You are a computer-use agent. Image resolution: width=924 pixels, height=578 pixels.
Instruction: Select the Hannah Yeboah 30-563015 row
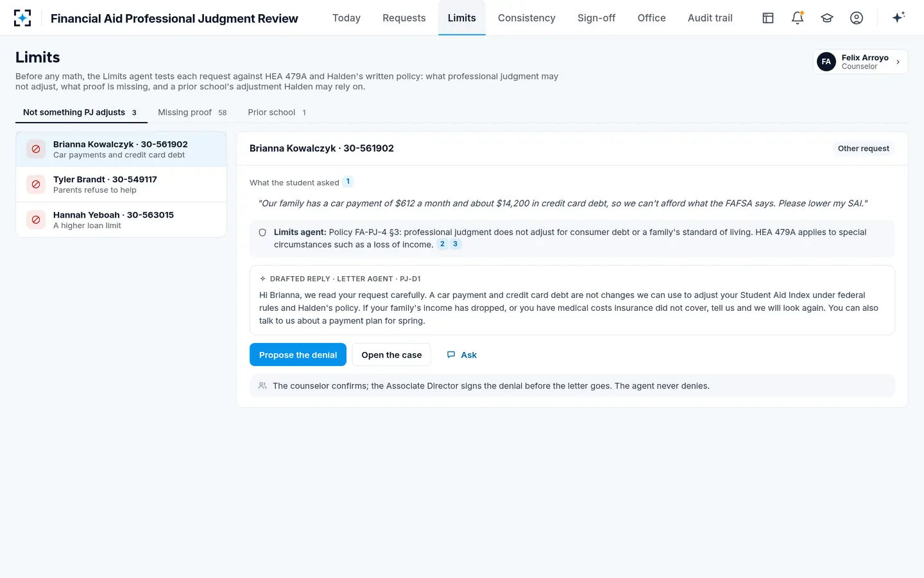click(x=121, y=220)
